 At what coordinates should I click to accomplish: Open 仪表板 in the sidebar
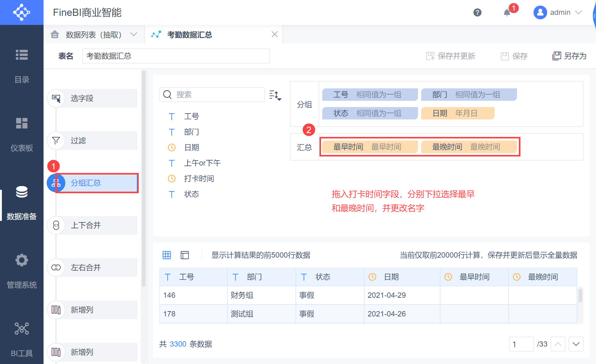click(x=22, y=135)
